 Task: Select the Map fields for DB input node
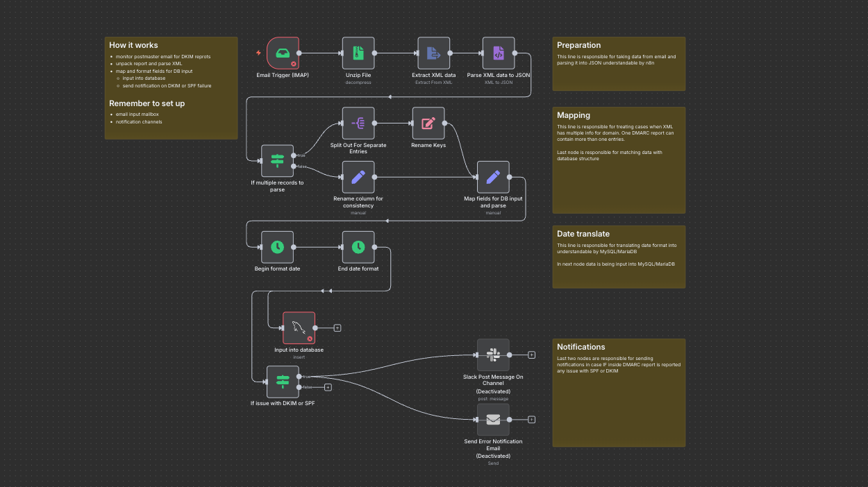click(493, 178)
